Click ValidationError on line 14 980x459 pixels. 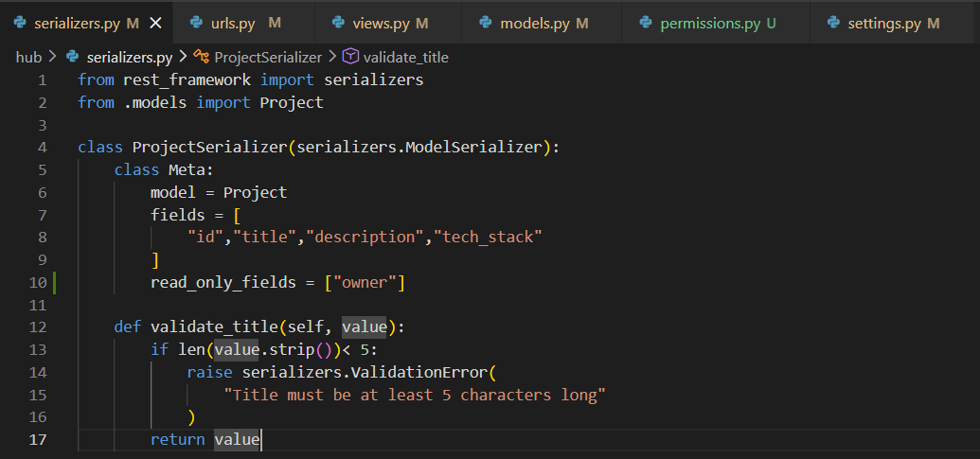point(419,372)
